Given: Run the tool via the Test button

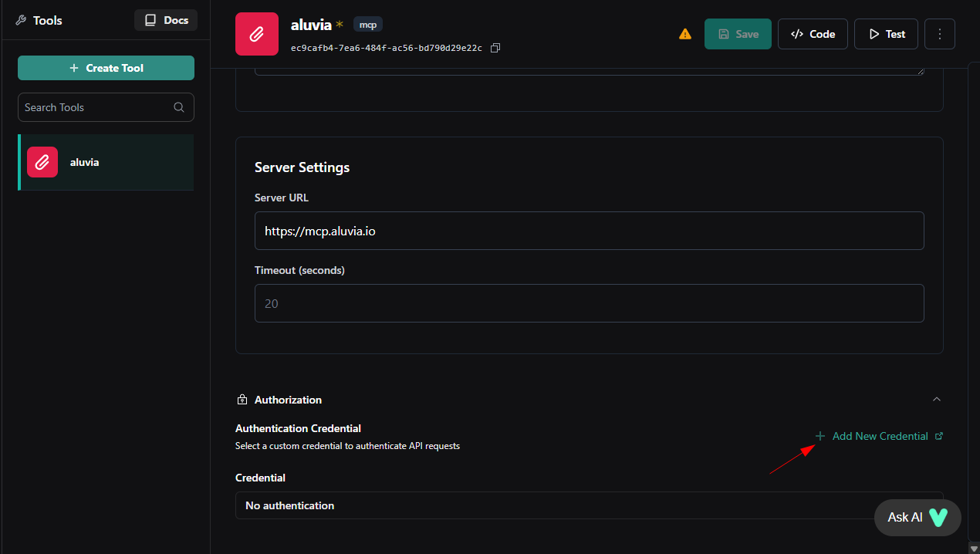Looking at the screenshot, I should pyautogui.click(x=885, y=34).
